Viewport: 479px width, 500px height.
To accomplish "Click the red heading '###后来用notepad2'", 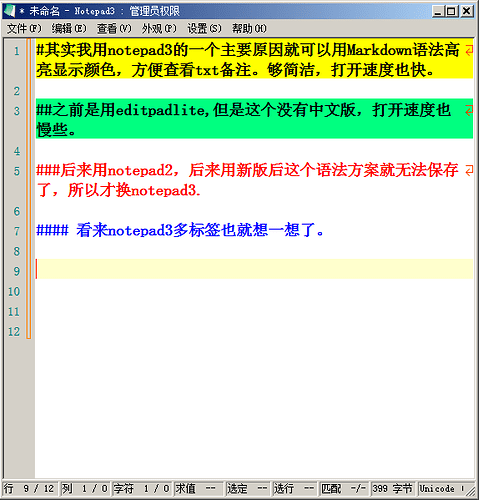I will [247, 170].
